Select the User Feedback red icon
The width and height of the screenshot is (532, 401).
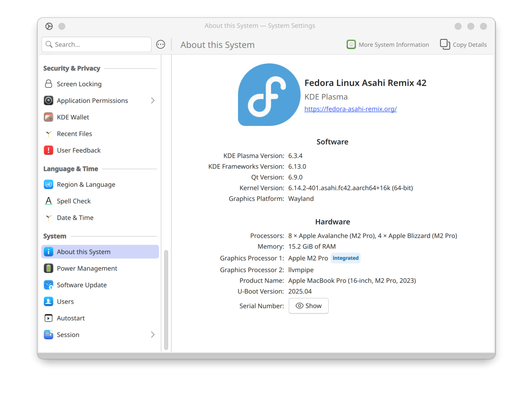(x=48, y=150)
